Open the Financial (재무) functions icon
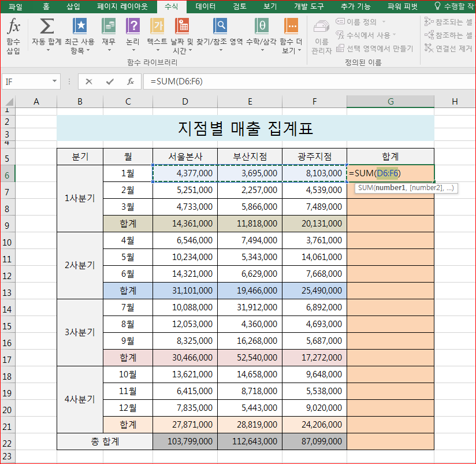Image resolution: width=476 pixels, height=464 pixels. pyautogui.click(x=109, y=26)
